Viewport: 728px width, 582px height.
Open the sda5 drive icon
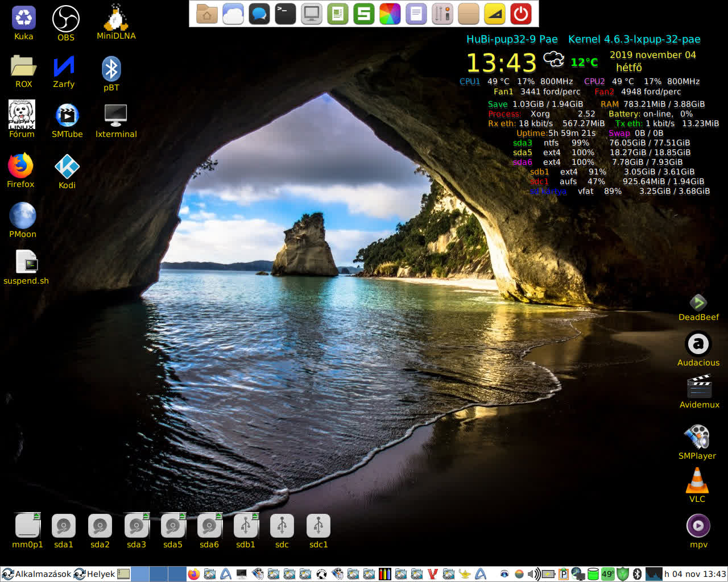tap(173, 525)
